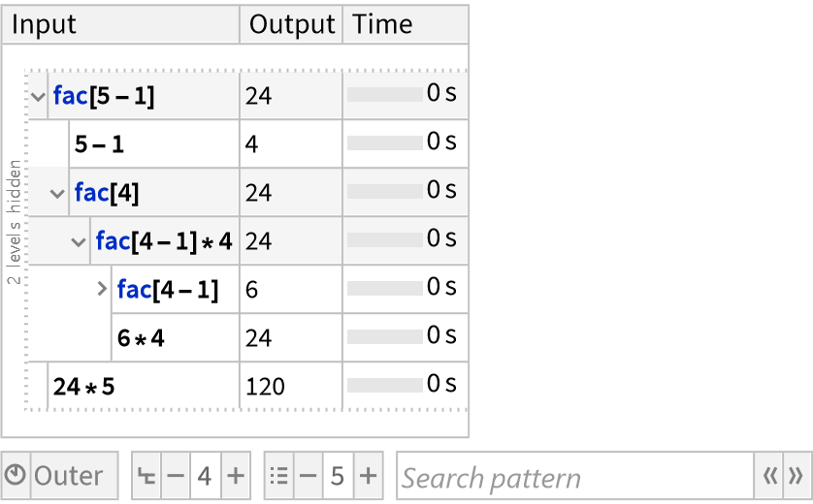This screenshot has width=813, height=504.
Task: Collapse the fac[4 – 1]*4 row
Action: click(x=80, y=241)
